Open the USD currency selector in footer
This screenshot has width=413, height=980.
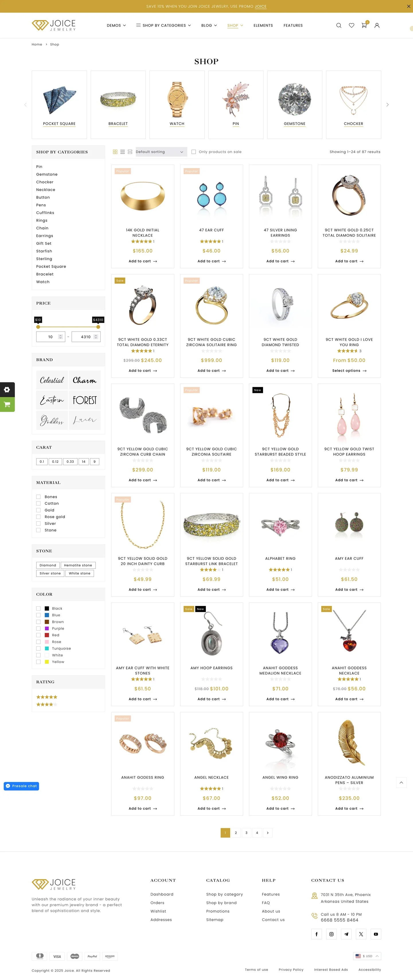(367, 956)
